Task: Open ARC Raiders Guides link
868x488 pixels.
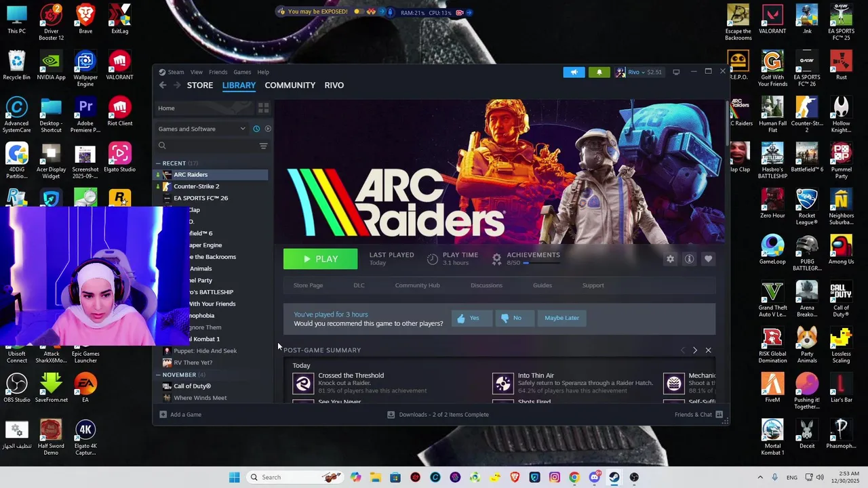Action: 542,285
